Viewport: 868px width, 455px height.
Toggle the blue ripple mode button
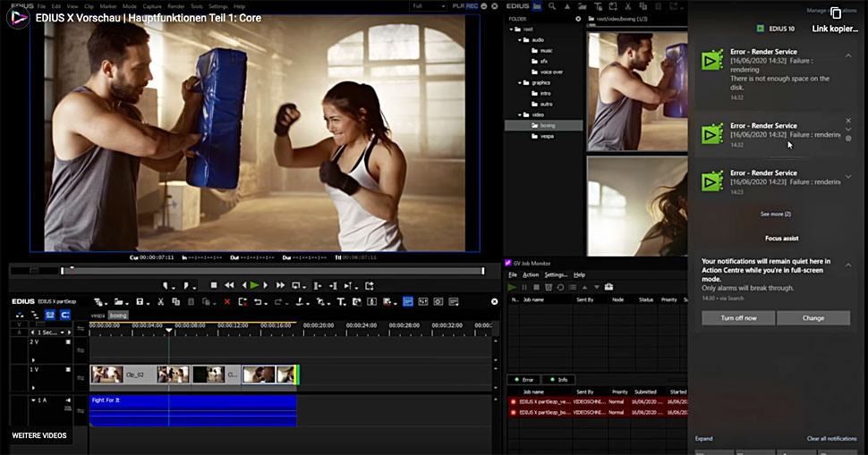[50, 315]
